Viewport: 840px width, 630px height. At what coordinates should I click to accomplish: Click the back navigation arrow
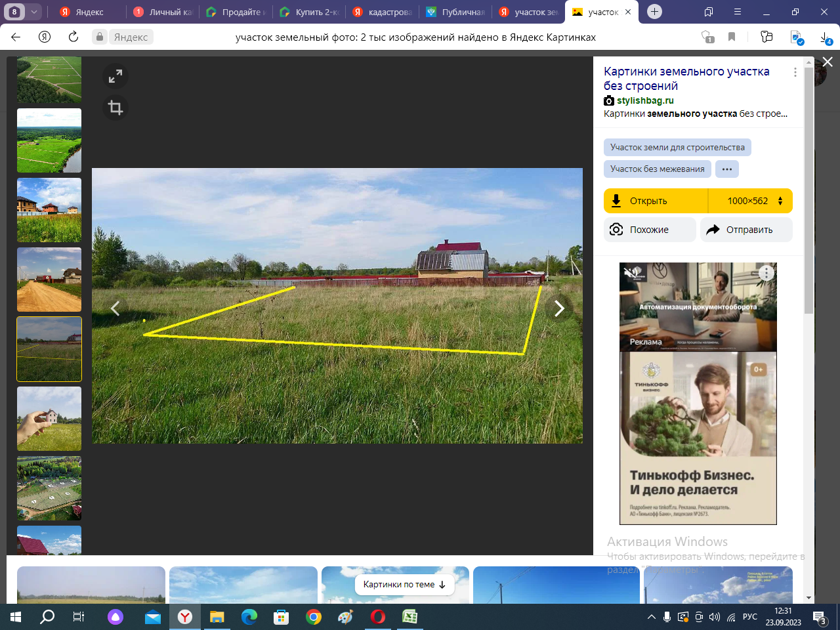[x=16, y=37]
